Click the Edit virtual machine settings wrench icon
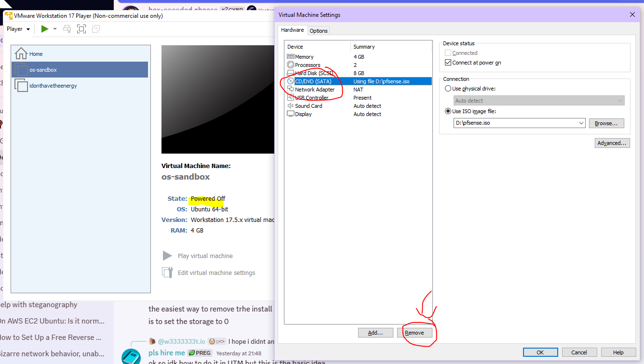This screenshot has width=644, height=364. pyautogui.click(x=167, y=273)
